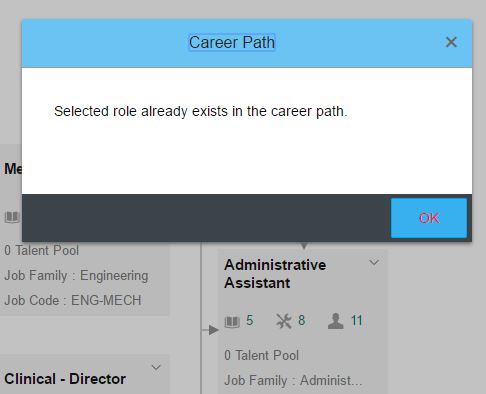This screenshot has width=486, height=394.
Task: Close the Career Path dialog with X
Action: coord(451,42)
